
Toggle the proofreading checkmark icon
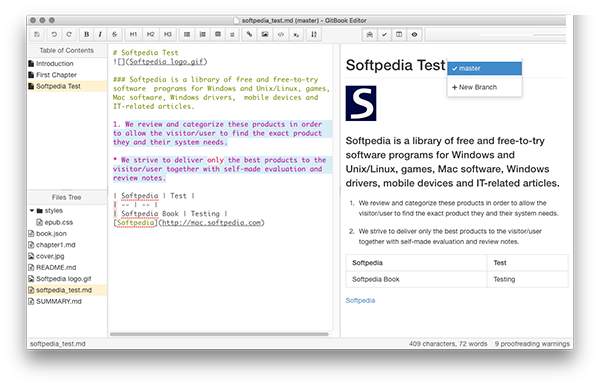(384, 34)
